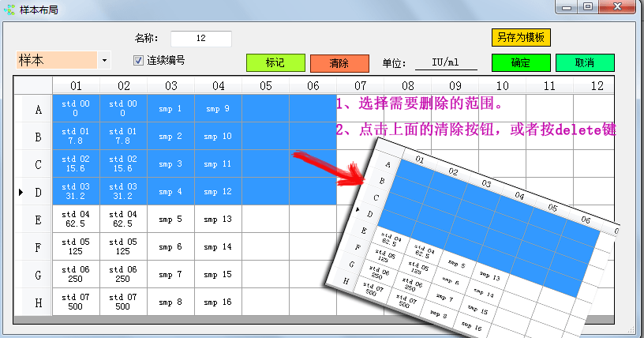
Task: Select row header F
Action: tap(33, 246)
